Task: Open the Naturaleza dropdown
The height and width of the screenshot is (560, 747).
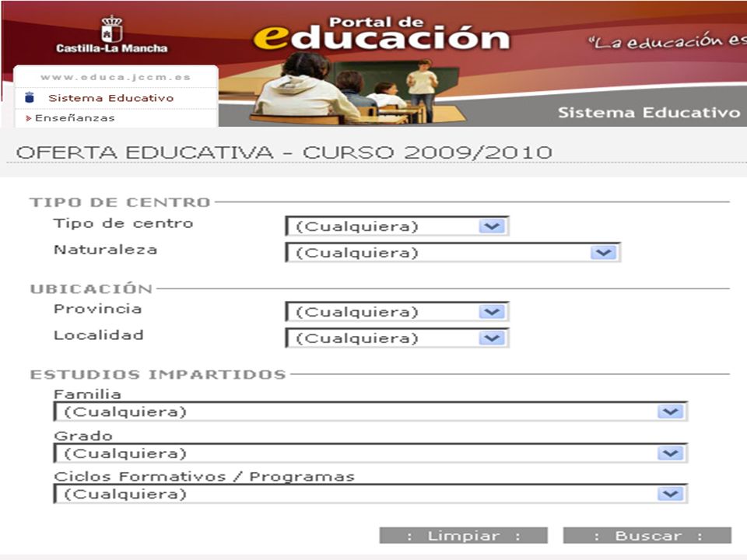Action: pos(453,252)
